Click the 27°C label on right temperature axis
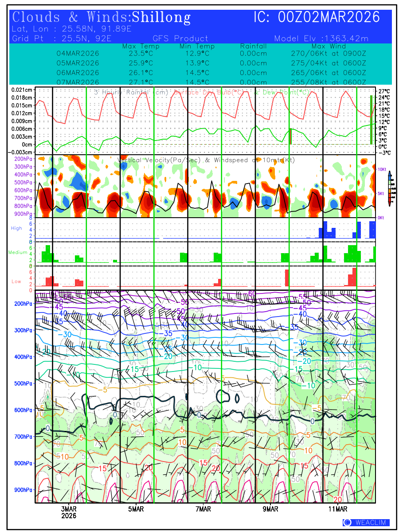Image resolution: width=399 pixels, height=532 pixels. [384, 91]
